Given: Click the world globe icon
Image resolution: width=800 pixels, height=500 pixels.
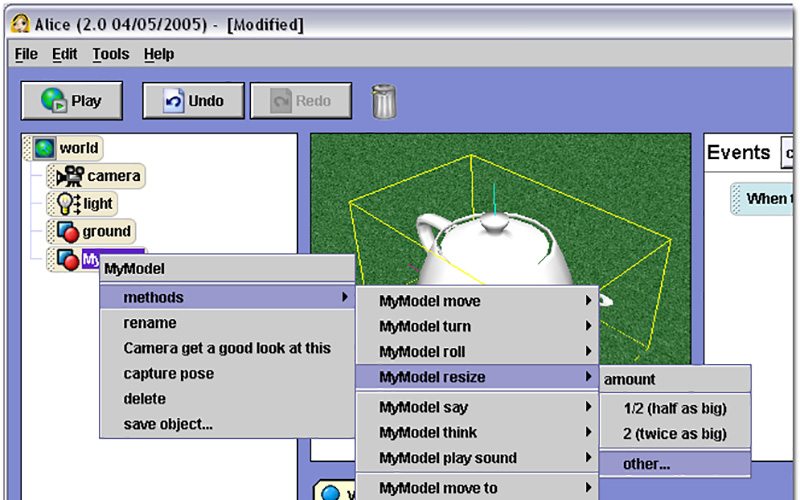Looking at the screenshot, I should [x=44, y=148].
